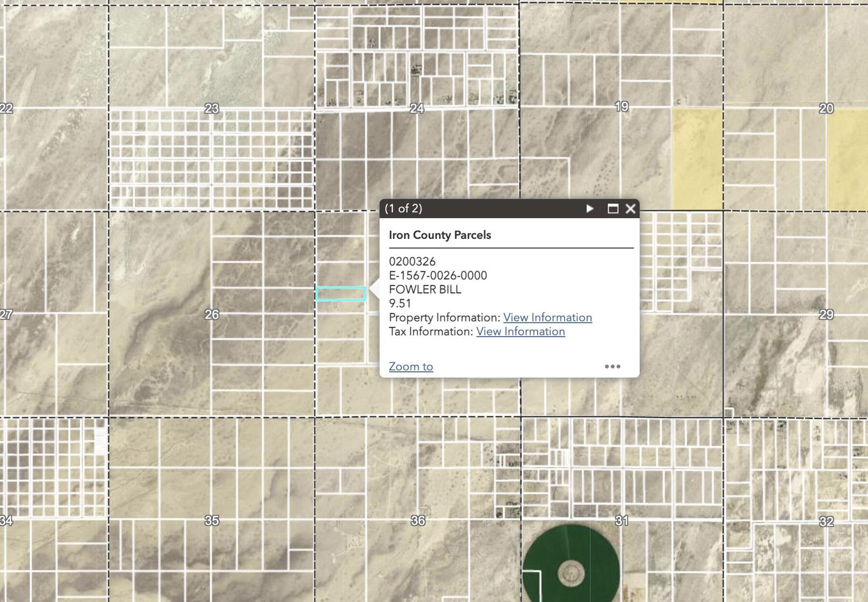Viewport: 868px width, 602px height.
Task: Click section label 31
Action: [622, 521]
